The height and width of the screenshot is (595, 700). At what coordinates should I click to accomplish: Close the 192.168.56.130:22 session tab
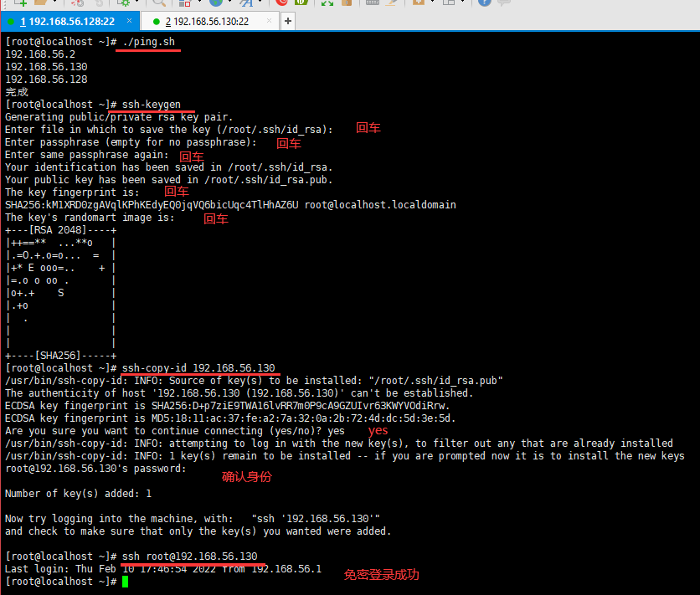[x=269, y=21]
